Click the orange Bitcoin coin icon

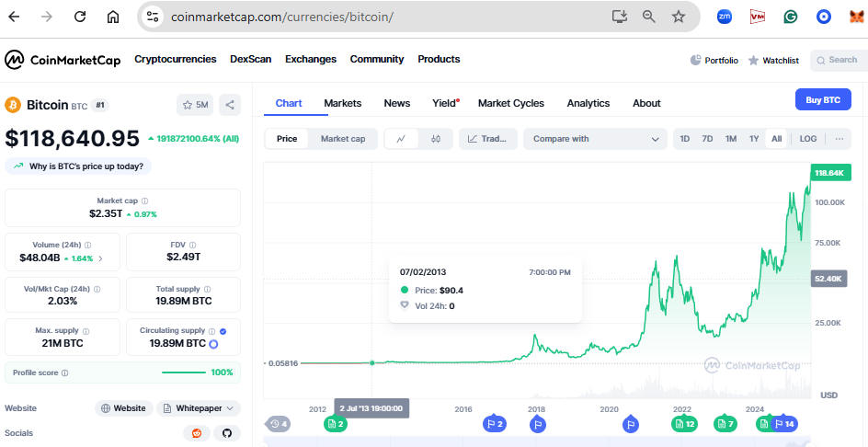pyautogui.click(x=13, y=105)
